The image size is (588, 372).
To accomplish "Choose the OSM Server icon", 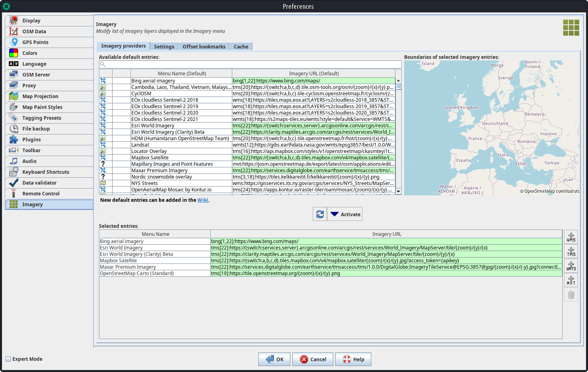I will [x=14, y=74].
